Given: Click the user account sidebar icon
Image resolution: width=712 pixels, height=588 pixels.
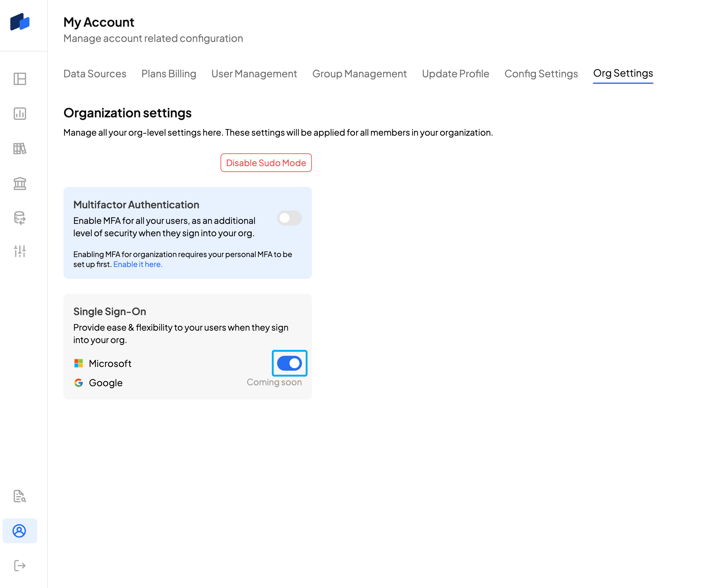Looking at the screenshot, I should tap(20, 531).
